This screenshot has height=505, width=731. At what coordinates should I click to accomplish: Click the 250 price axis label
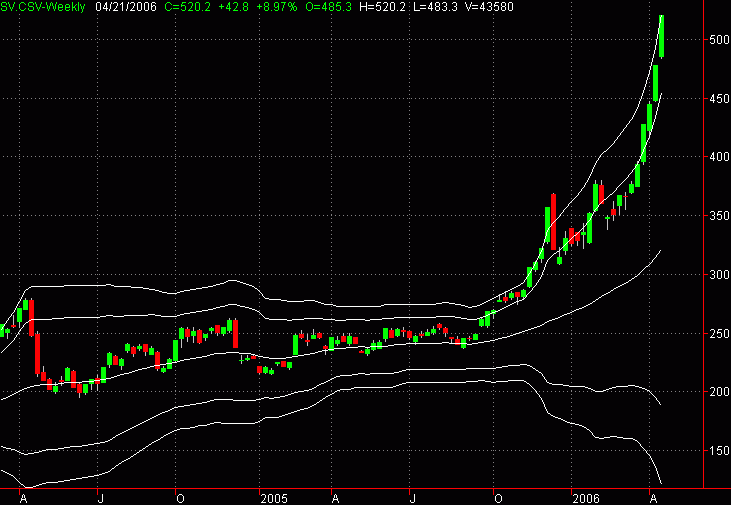tap(719, 333)
